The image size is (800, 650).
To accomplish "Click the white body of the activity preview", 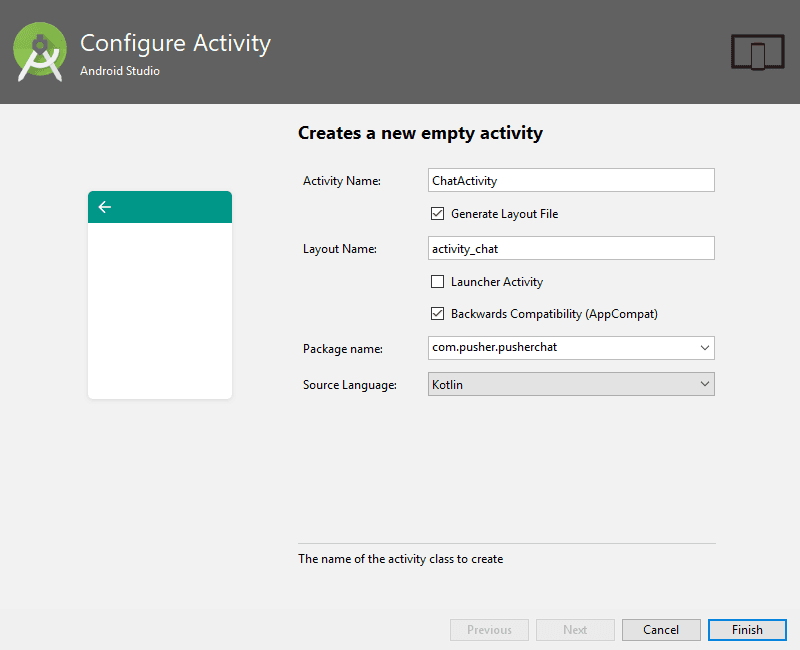I will [160, 310].
